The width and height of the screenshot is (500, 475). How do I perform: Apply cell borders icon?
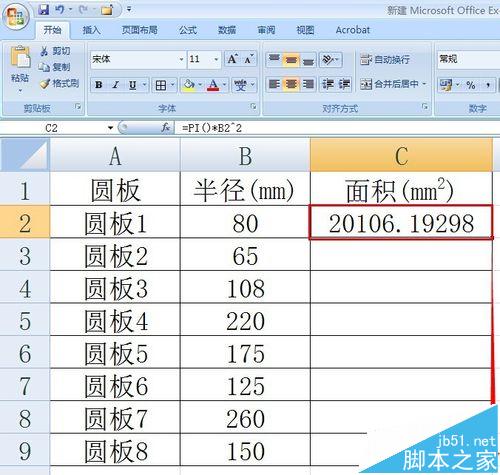[161, 85]
